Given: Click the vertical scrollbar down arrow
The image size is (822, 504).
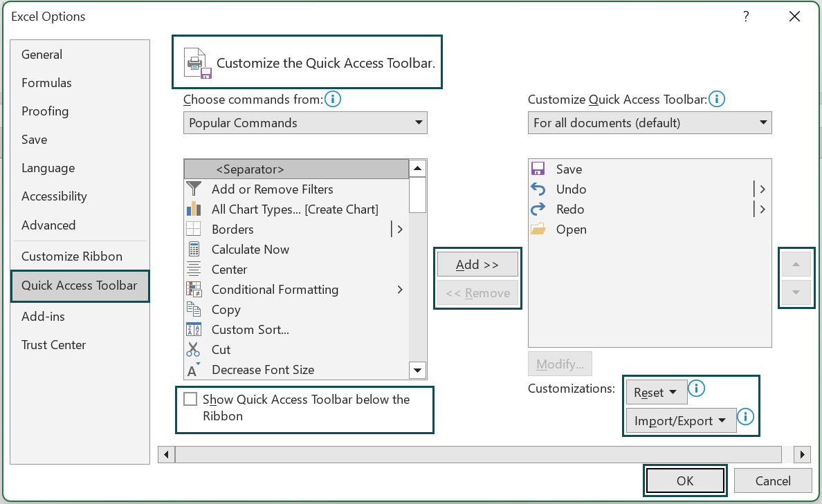Looking at the screenshot, I should coord(417,370).
